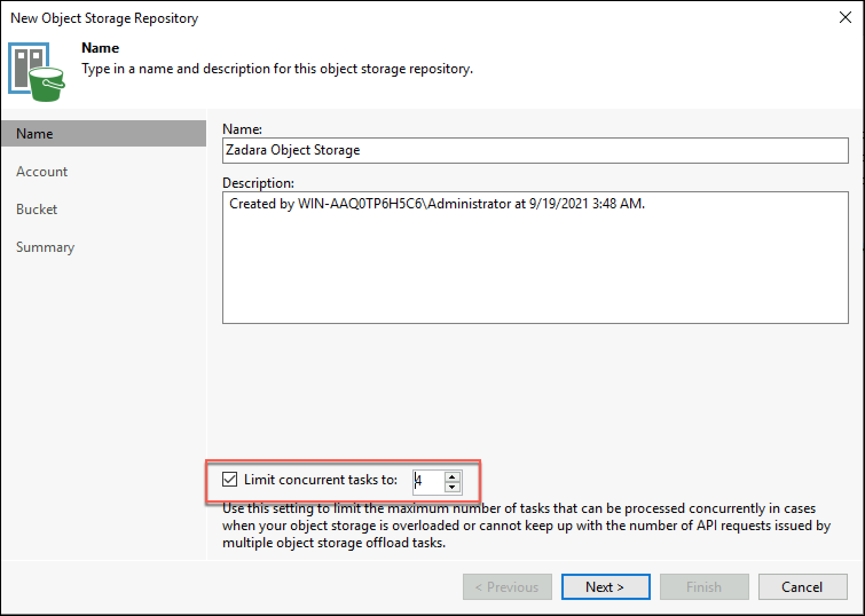Click the 'Name' heading in the header
Image resolution: width=865 pixels, height=616 pixels.
(x=100, y=48)
